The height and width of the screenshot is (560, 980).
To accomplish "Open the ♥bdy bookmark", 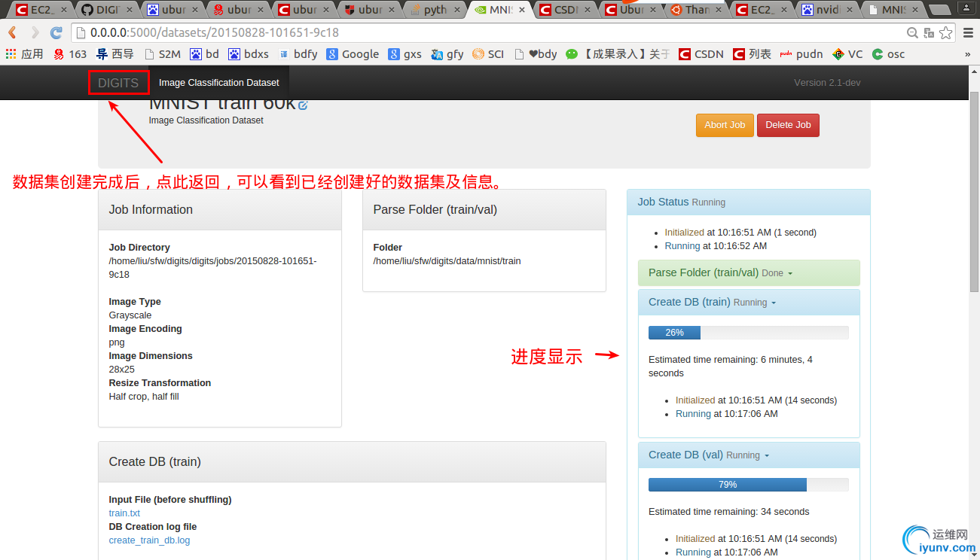I will pyautogui.click(x=536, y=54).
